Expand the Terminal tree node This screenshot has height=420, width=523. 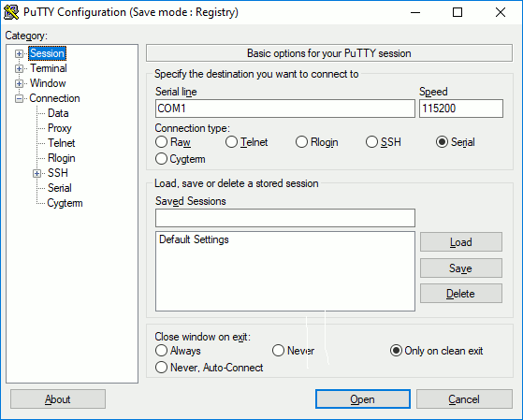(x=19, y=68)
